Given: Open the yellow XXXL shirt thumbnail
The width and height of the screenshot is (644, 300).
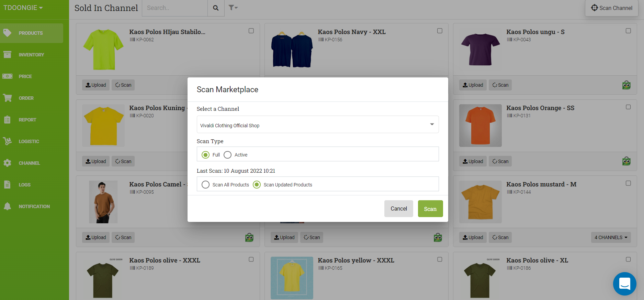Looking at the screenshot, I should [x=292, y=278].
